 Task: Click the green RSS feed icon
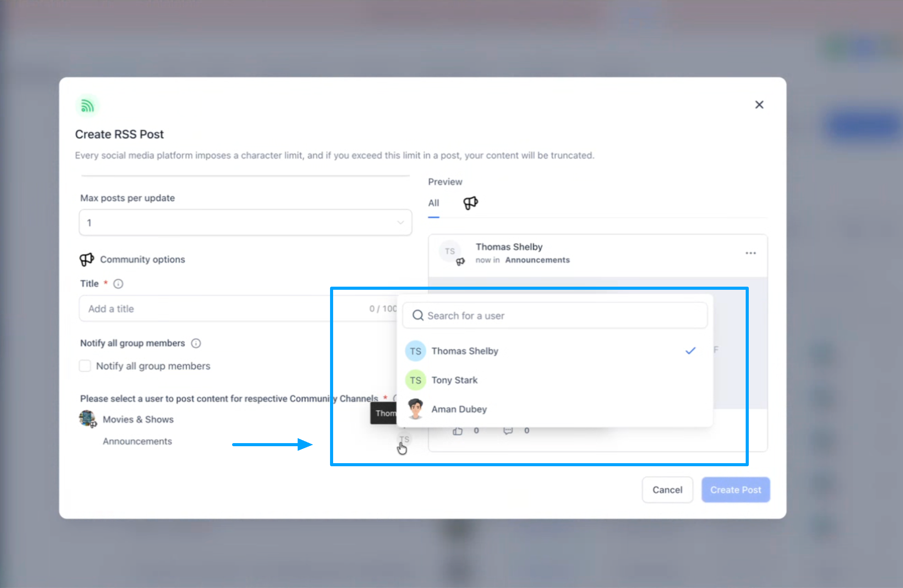88,106
